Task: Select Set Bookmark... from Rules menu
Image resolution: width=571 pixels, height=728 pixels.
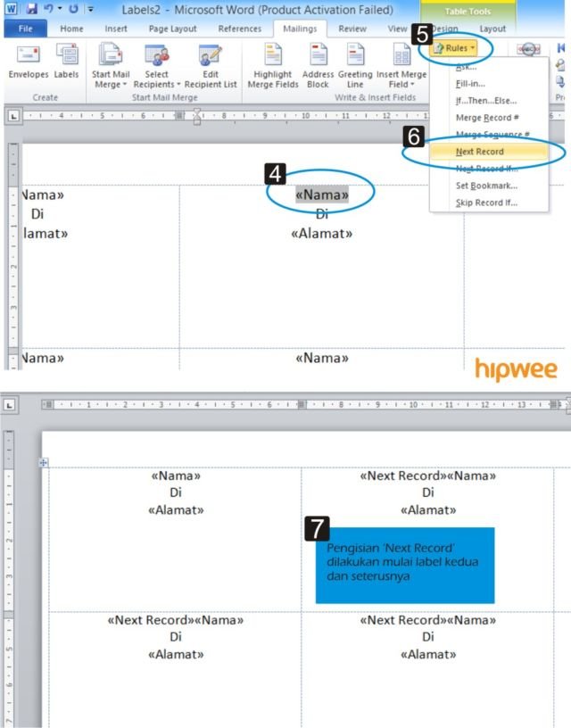Action: [x=486, y=186]
